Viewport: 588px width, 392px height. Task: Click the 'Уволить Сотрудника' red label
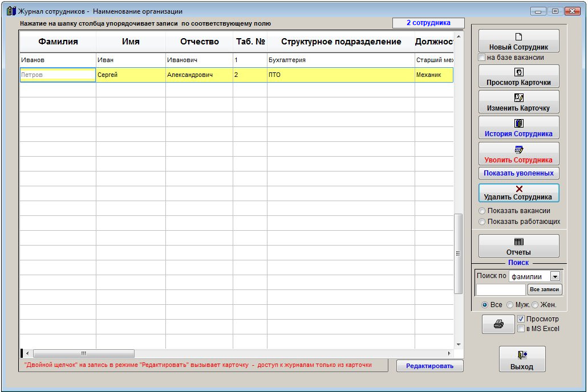click(x=518, y=160)
